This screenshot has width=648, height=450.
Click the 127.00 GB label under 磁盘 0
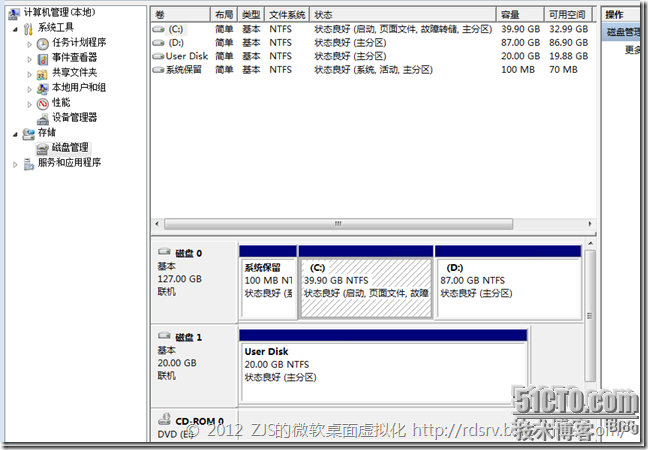click(x=180, y=279)
